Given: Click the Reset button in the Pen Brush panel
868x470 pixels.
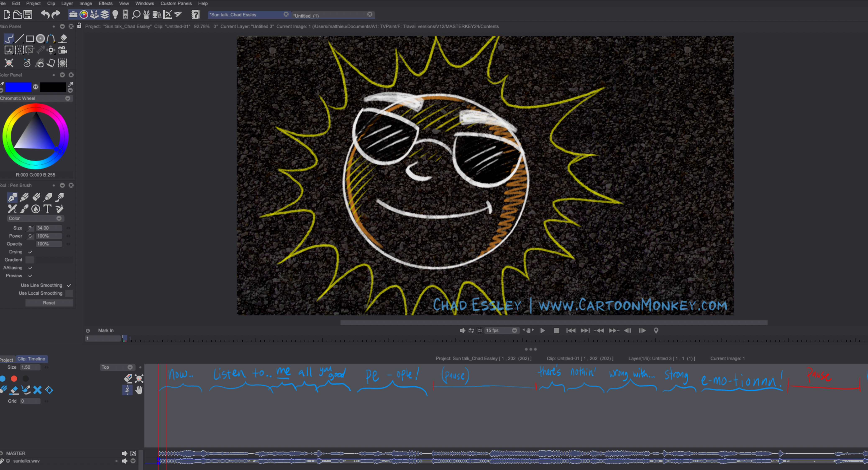Looking at the screenshot, I should pos(49,303).
